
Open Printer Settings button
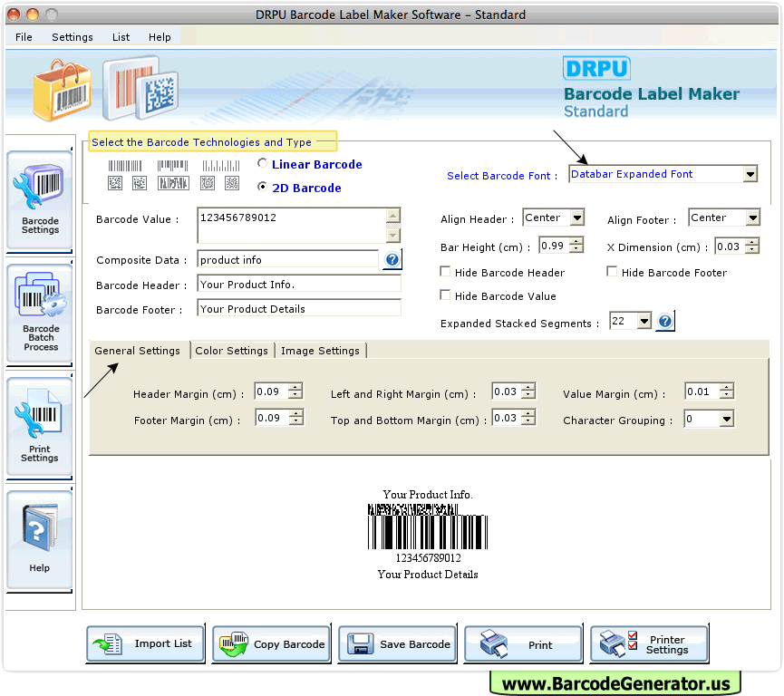click(650, 644)
